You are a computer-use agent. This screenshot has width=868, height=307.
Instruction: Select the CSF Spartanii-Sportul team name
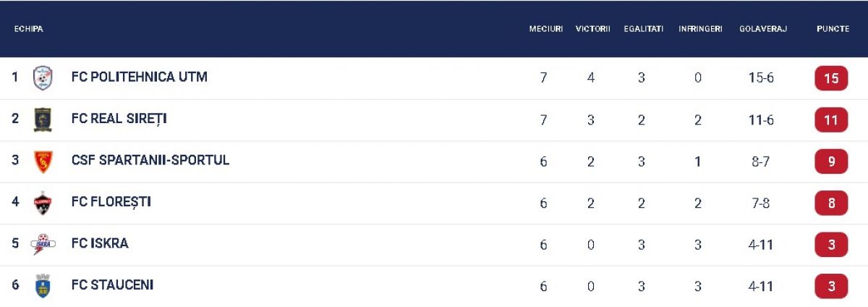click(150, 160)
